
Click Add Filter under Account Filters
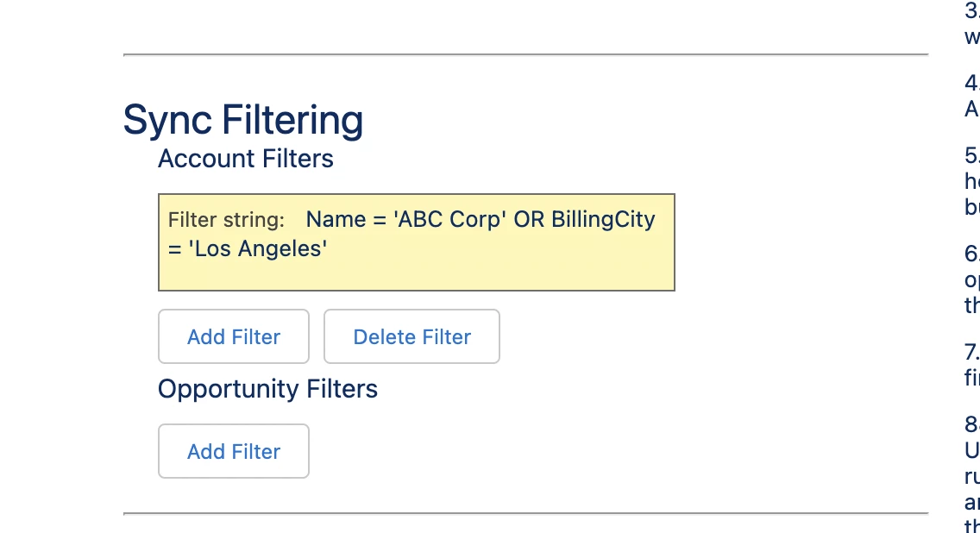[234, 336]
